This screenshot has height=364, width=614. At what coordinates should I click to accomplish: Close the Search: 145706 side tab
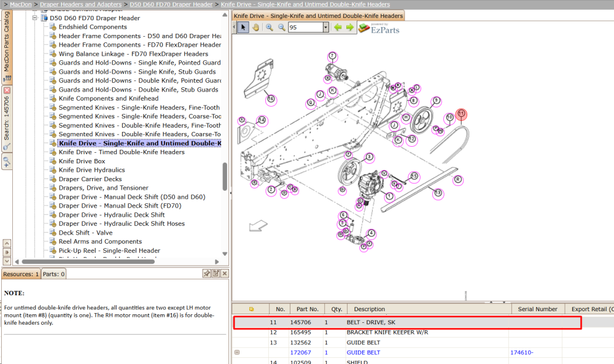point(7,90)
